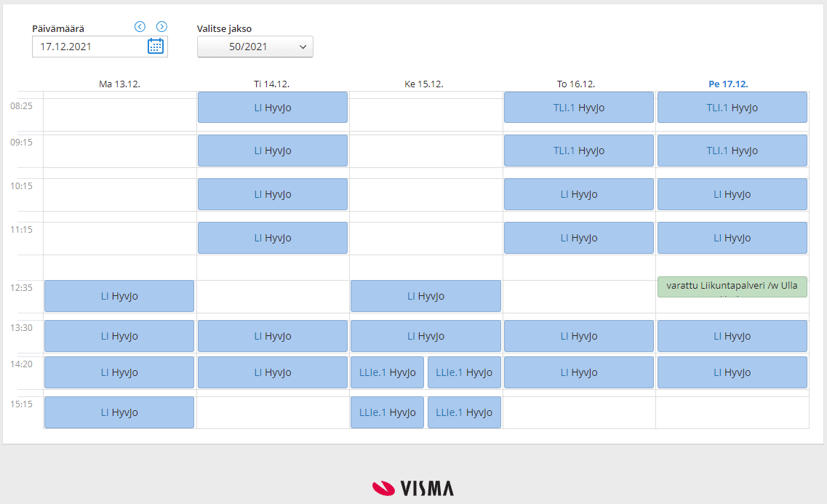This screenshot has width=827, height=504.
Task: Select the Pe 17.12. day header
Action: coord(728,84)
